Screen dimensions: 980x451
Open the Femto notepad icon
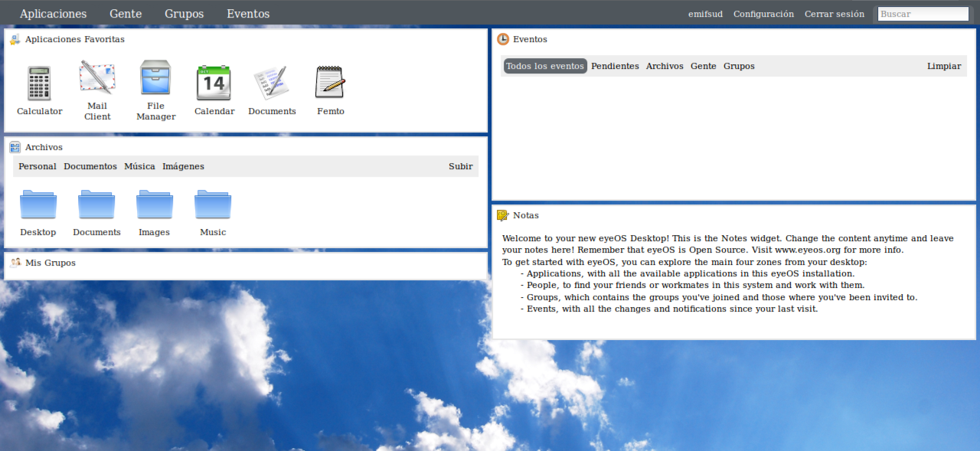[330, 83]
